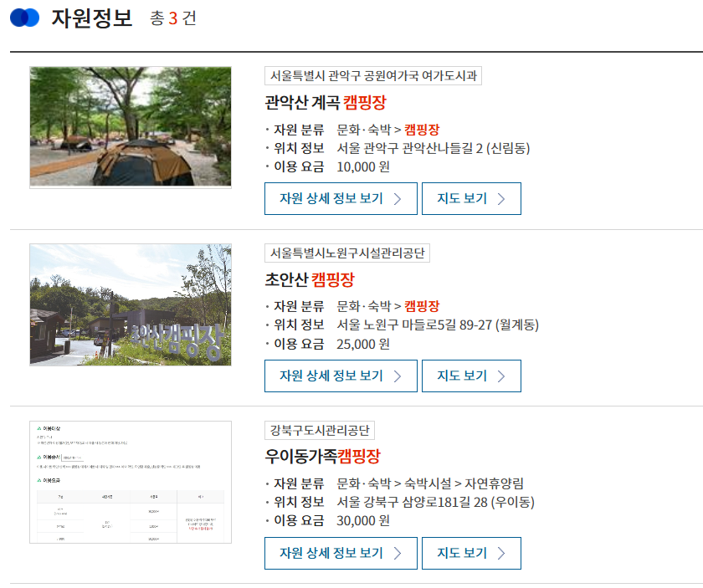Click the 관악산 campsite tent photo thumbnail
Image resolution: width=703 pixels, height=588 pixels.
[x=131, y=126]
